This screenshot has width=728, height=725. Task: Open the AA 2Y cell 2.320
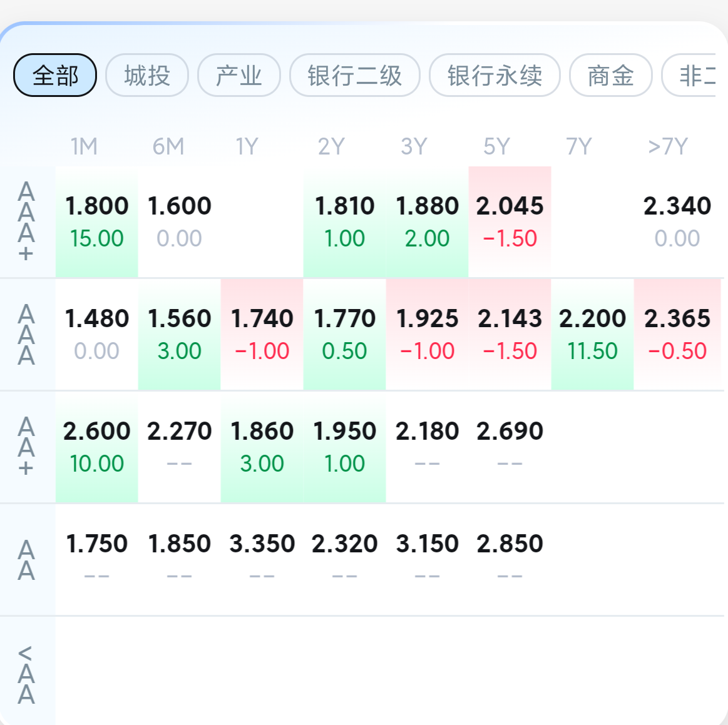pyautogui.click(x=344, y=560)
